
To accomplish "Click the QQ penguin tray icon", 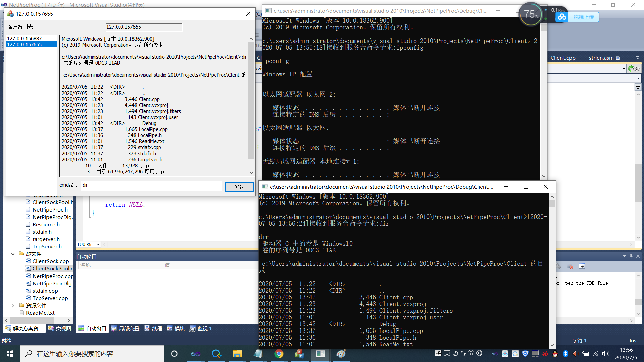I will (555, 354).
